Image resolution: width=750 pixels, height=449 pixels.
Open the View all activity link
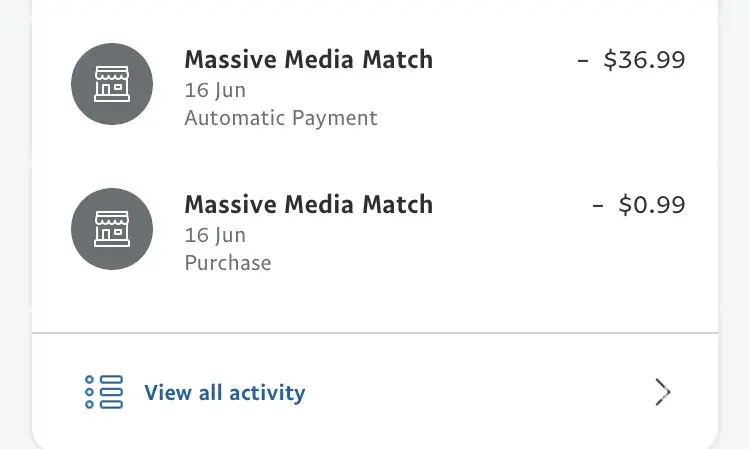point(224,393)
